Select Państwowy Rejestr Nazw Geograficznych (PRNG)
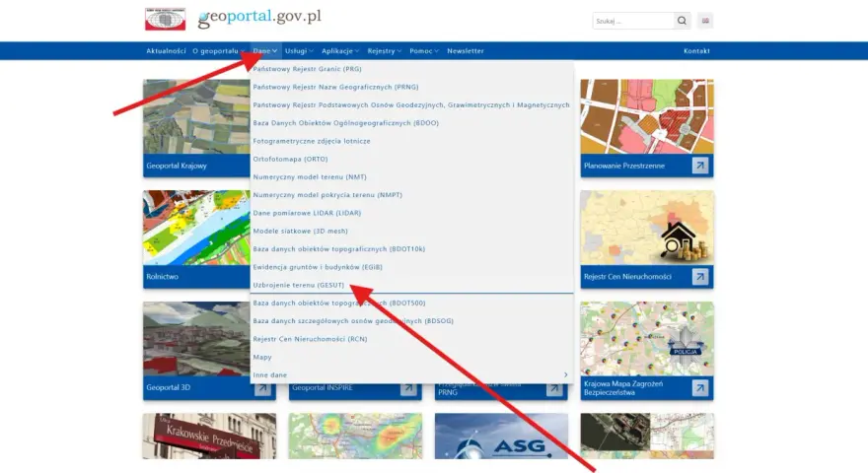The height and width of the screenshot is (473, 868). click(x=335, y=87)
